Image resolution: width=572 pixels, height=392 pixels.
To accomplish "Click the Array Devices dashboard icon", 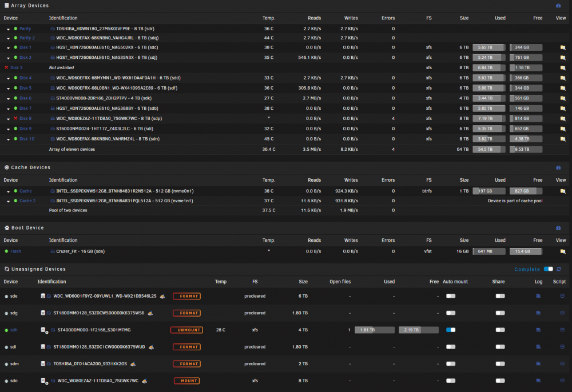I will tap(558, 6).
